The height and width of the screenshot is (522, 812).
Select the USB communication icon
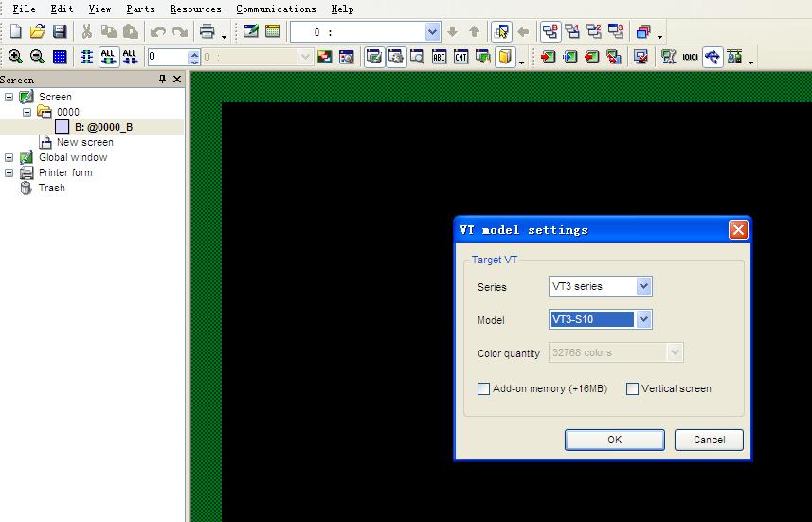coord(712,57)
